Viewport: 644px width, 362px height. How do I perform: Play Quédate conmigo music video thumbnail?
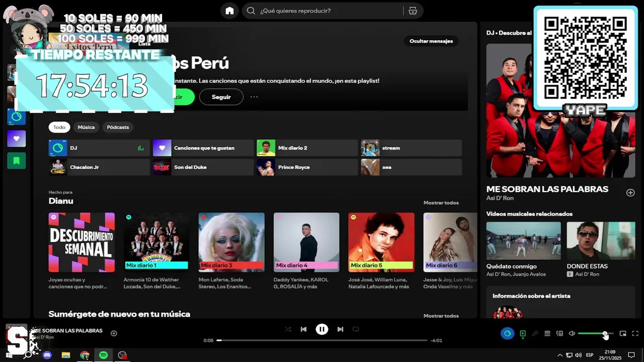click(x=523, y=240)
